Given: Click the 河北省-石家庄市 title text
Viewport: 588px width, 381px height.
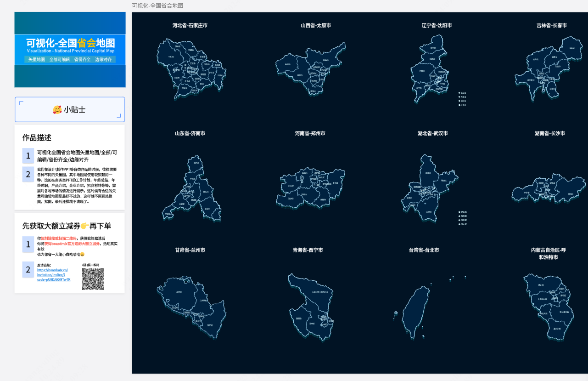Looking at the screenshot, I should point(190,25).
